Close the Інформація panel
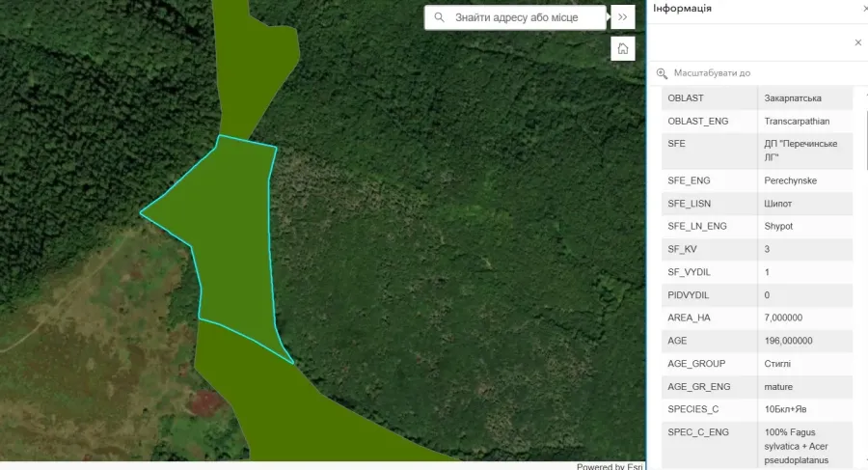 [864, 8]
